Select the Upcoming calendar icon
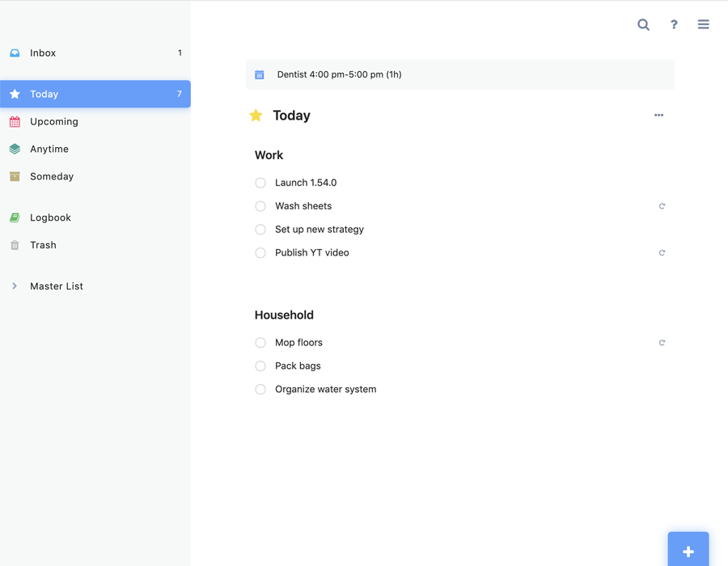Screen dimensions: 728x566 [15, 121]
